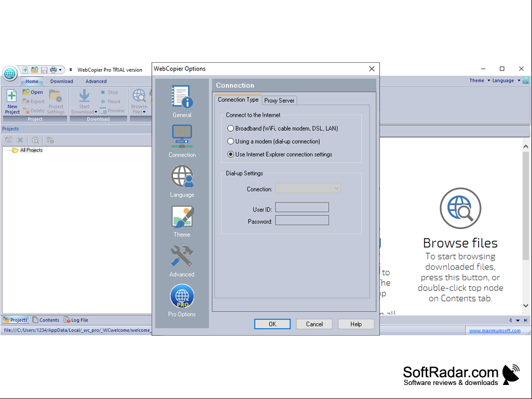Open the Conection dropdown in Dial-up Settings
532x399 pixels.
pos(308,188)
